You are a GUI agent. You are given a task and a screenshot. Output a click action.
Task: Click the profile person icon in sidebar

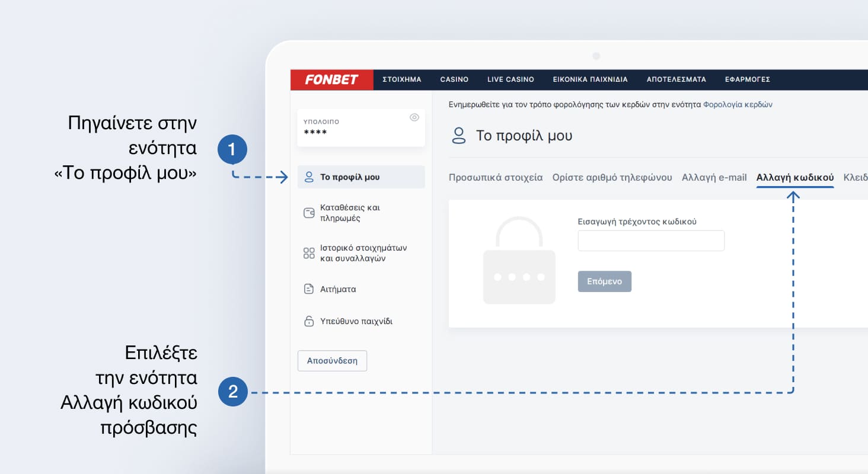pos(308,177)
